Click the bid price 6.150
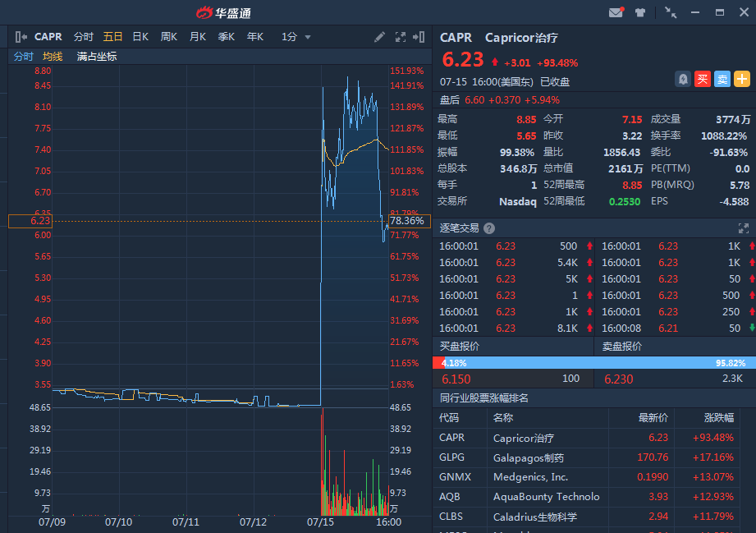 (x=456, y=379)
